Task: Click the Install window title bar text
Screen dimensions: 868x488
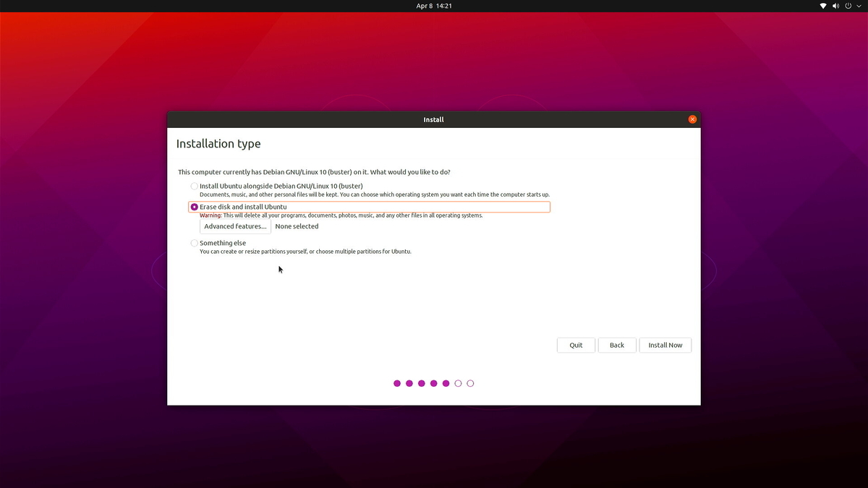Action: 434,119
